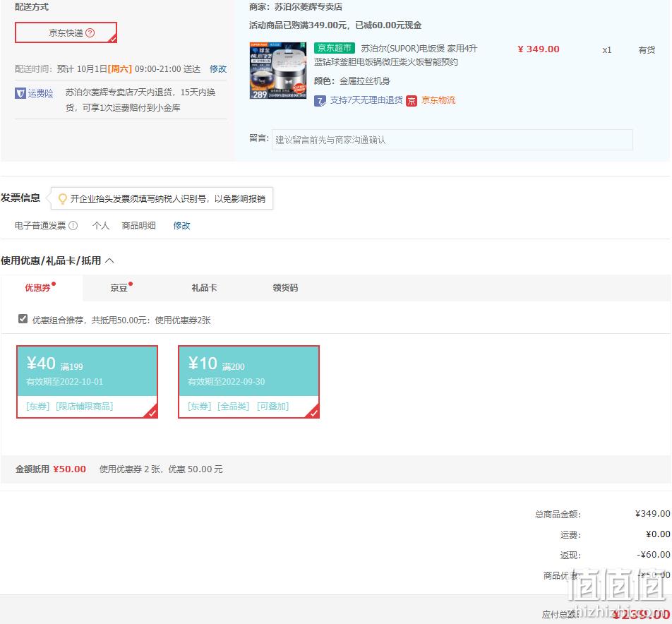This screenshot has width=672, height=624.
Task: Click the 金额抵用 ¥50.00 amount
Action: click(x=69, y=469)
